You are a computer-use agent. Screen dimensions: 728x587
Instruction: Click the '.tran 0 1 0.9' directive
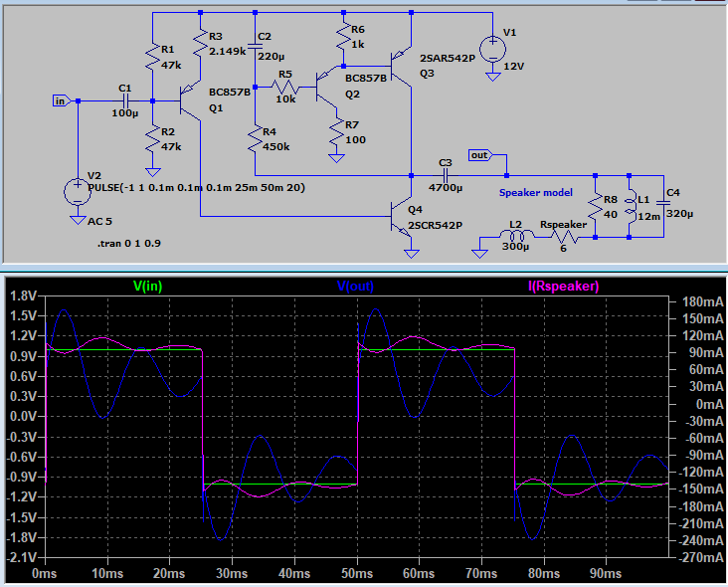(x=129, y=244)
